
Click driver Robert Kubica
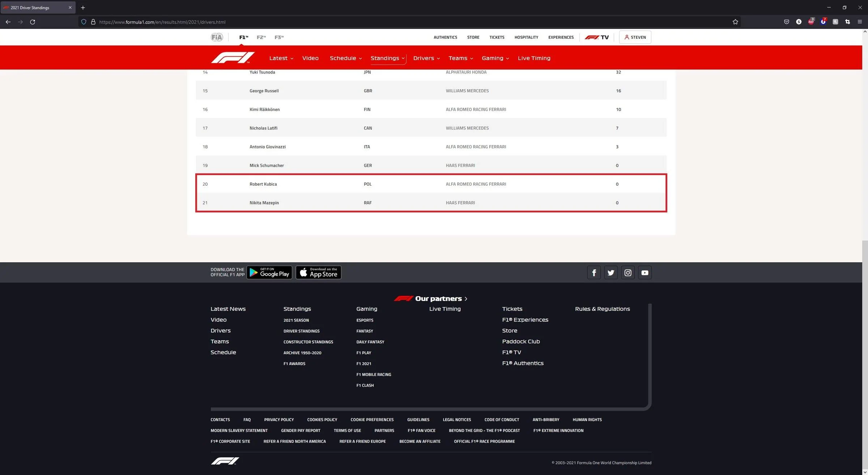(263, 184)
